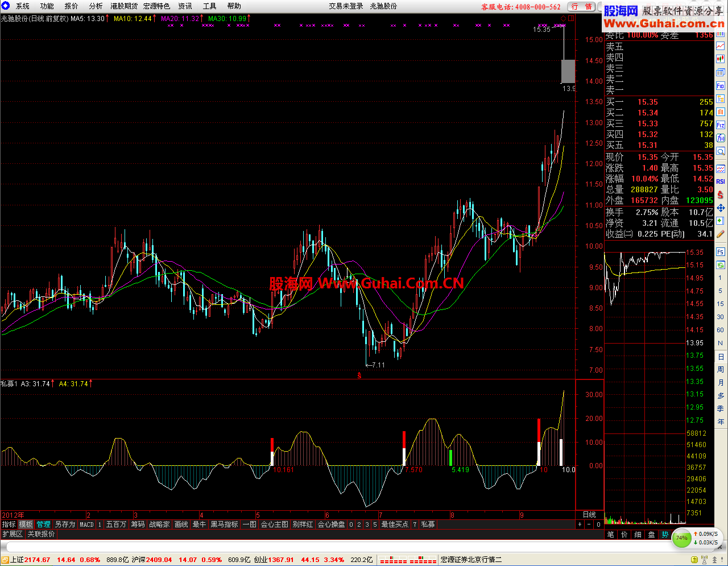Switch to 30-minute period
The height and width of the screenshot is (566, 728).
(x=721, y=317)
